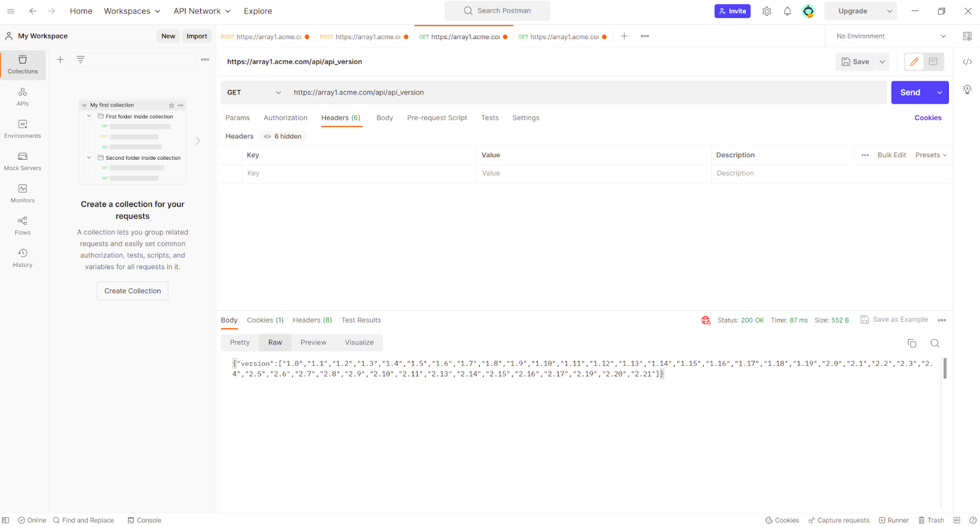Select Visualize response view
Screen dimensions: 980x527
point(360,343)
